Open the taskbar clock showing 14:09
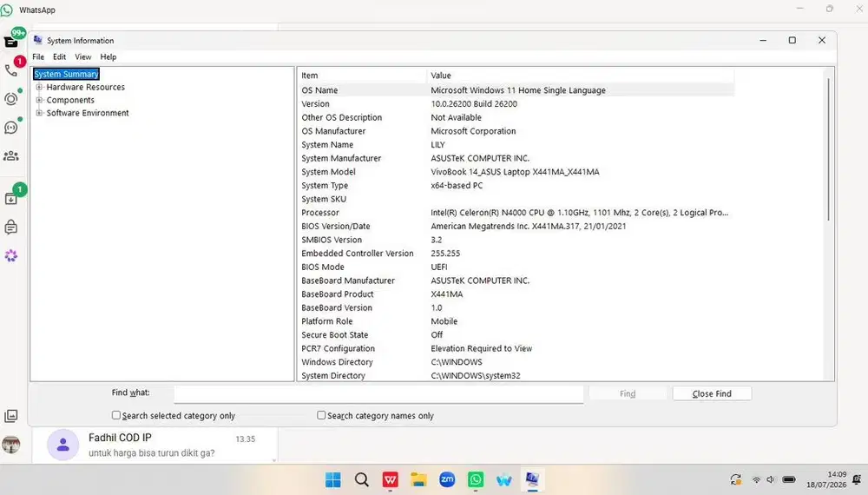 point(826,479)
